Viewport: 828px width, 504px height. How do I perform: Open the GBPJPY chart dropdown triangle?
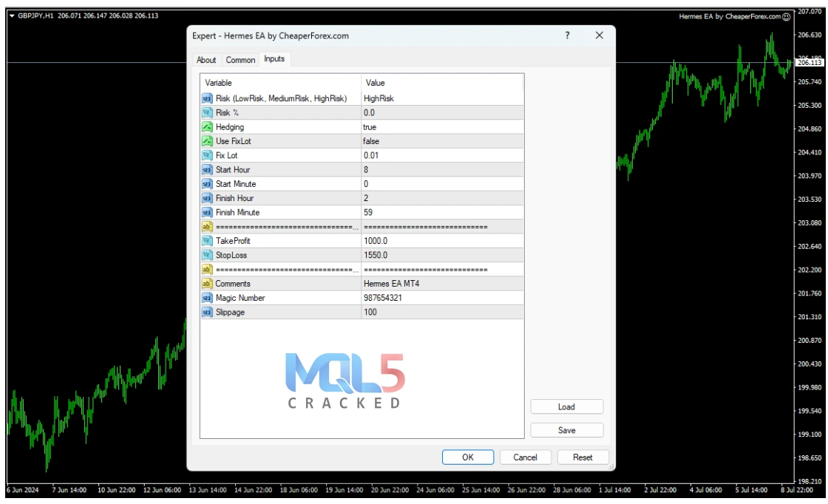coord(12,16)
